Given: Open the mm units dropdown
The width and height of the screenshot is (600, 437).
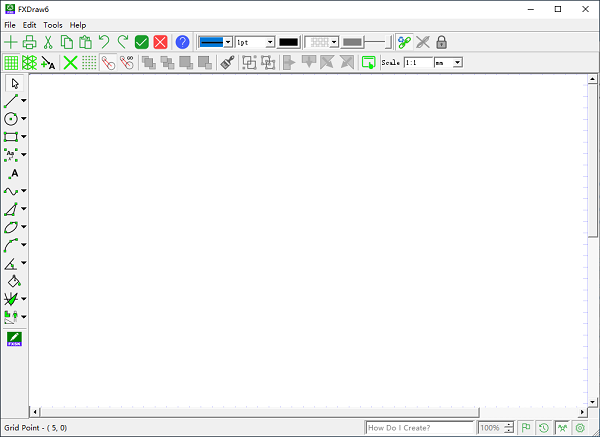Looking at the screenshot, I should click(458, 62).
